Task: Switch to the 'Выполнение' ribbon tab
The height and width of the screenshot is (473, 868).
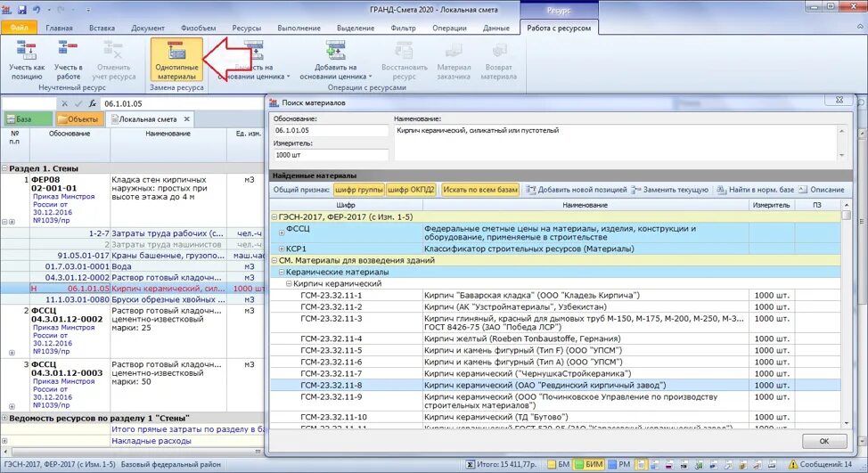Action: point(299,28)
